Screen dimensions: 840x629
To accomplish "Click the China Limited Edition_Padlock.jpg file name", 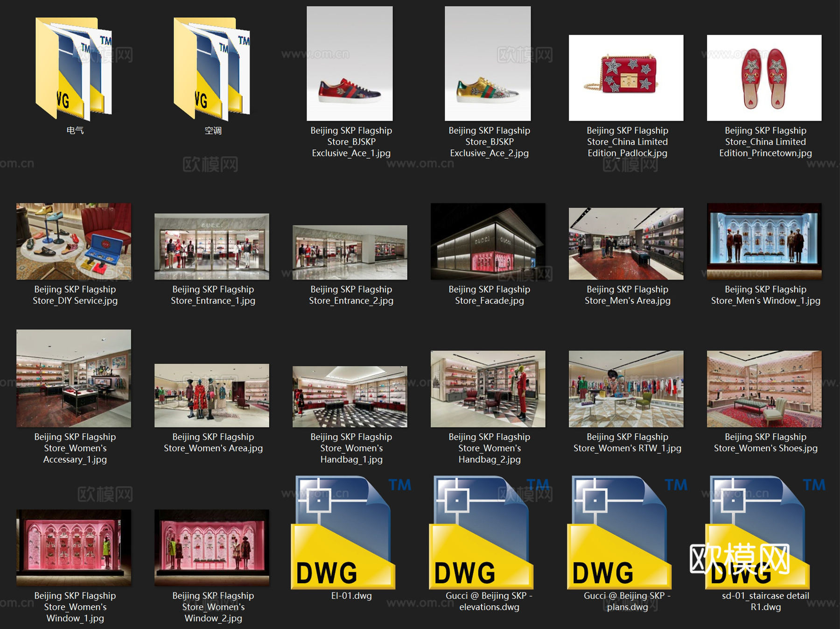I will (x=628, y=142).
